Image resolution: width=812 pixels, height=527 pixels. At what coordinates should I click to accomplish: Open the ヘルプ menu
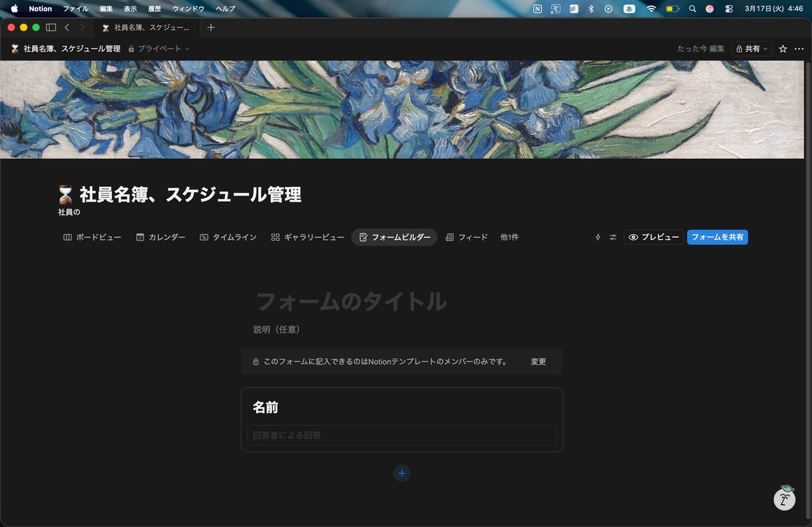point(225,9)
